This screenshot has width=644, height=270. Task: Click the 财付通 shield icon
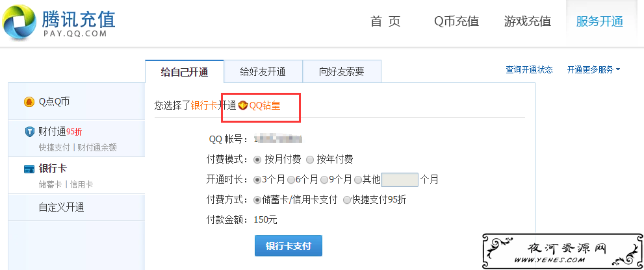[30, 132]
